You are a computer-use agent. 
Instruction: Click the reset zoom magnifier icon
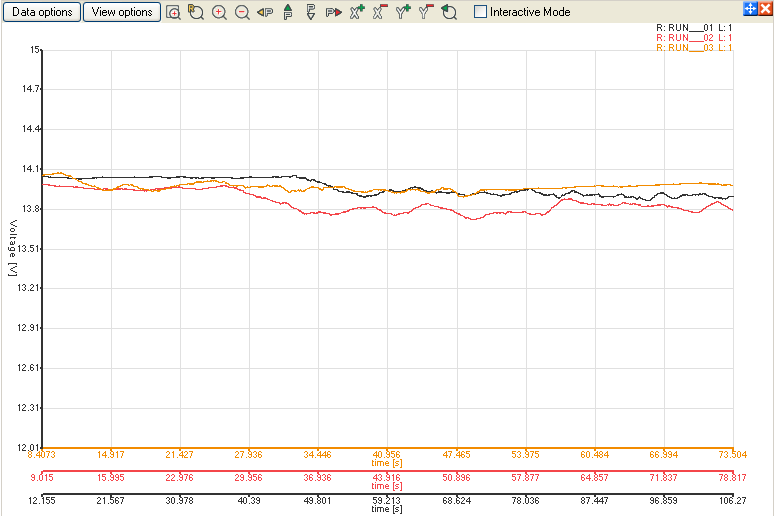(196, 13)
